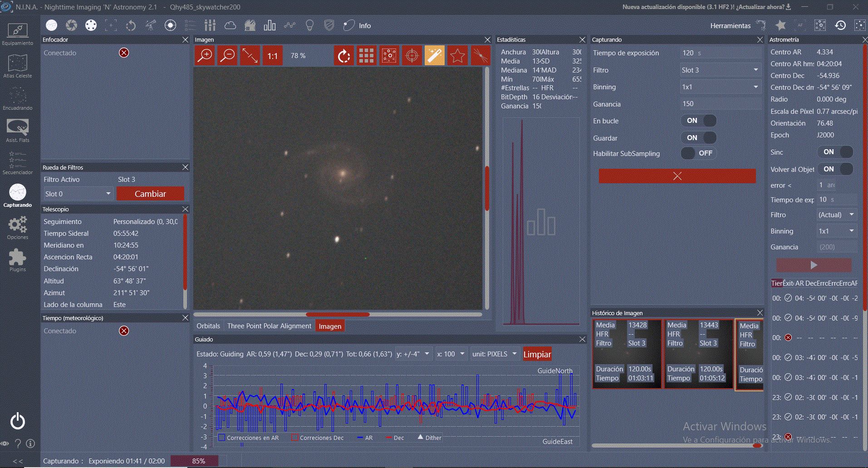Viewport: 868px width, 468px height.
Task: Check the Correcciones Dec checkbox
Action: pyautogui.click(x=294, y=438)
